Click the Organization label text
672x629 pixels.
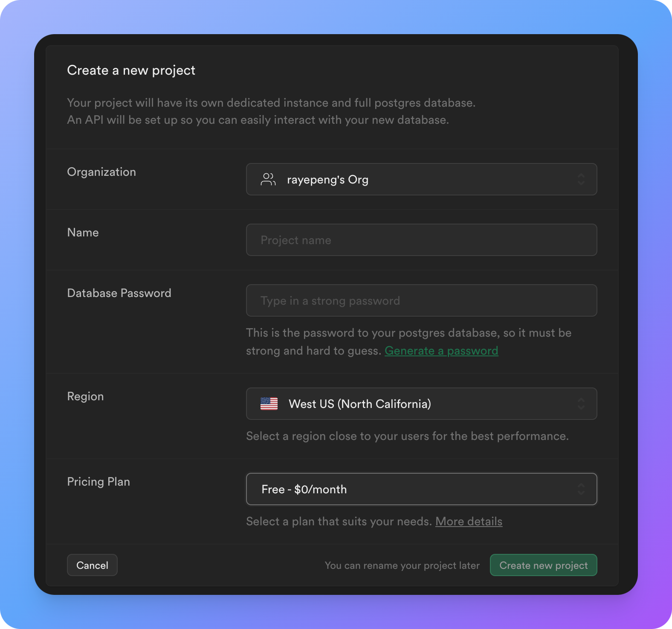(x=101, y=172)
